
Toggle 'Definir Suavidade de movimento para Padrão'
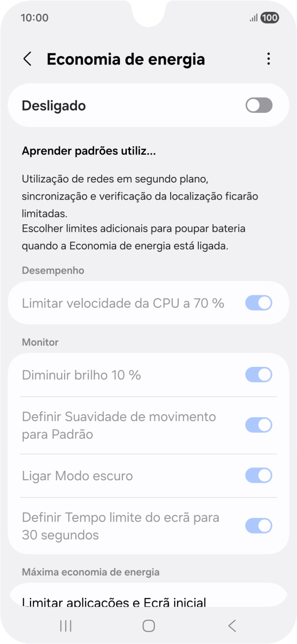pos(258,425)
